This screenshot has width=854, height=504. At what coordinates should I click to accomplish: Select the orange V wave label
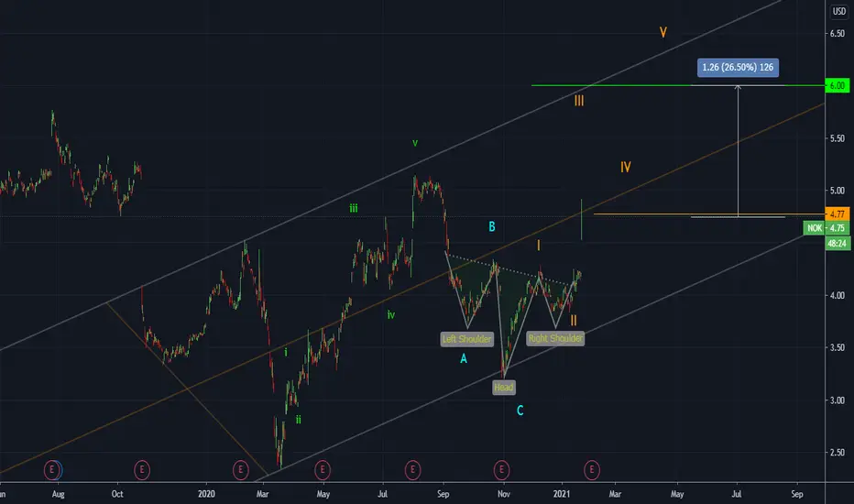coord(662,32)
